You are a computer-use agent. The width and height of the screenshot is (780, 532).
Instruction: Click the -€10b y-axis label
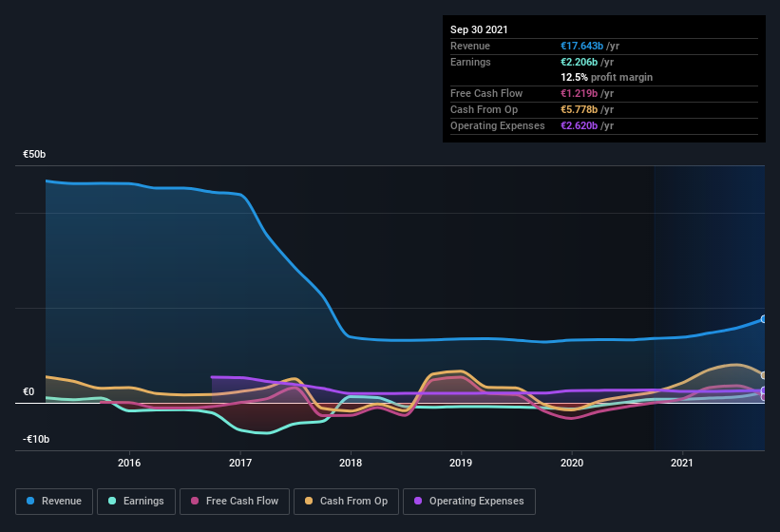point(36,439)
